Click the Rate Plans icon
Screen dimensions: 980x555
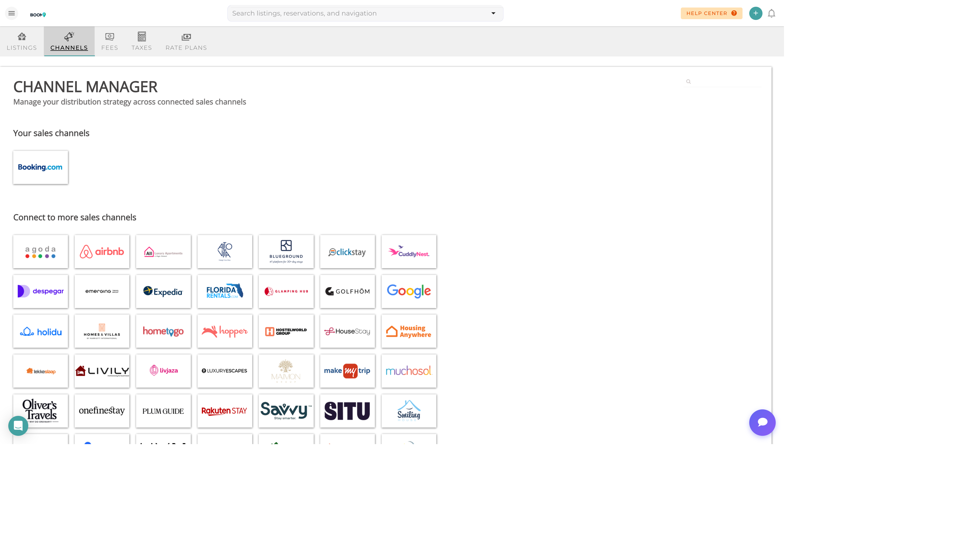coord(186,37)
